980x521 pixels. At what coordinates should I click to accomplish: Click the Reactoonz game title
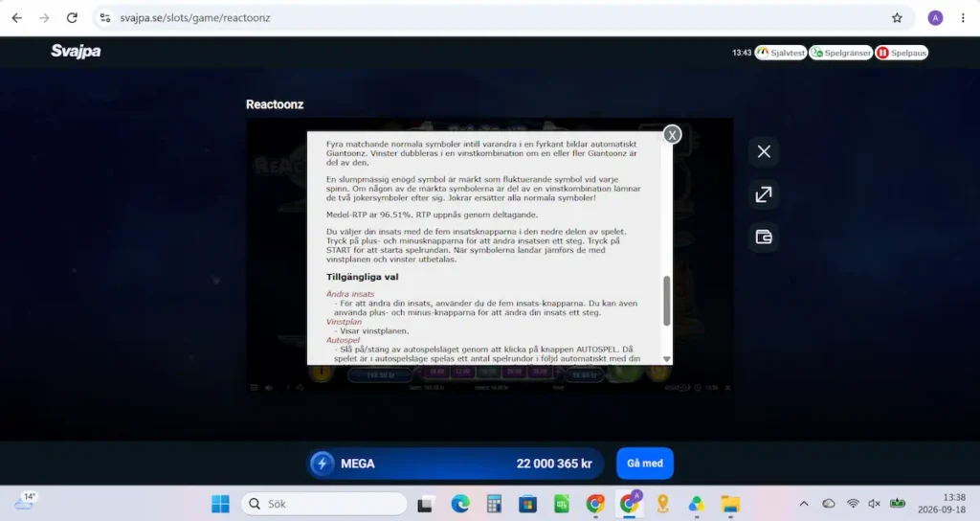275,104
